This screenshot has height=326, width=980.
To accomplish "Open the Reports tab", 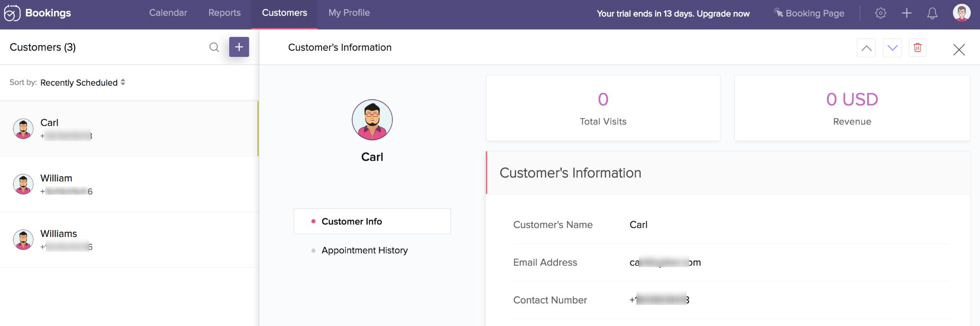I will 224,13.
